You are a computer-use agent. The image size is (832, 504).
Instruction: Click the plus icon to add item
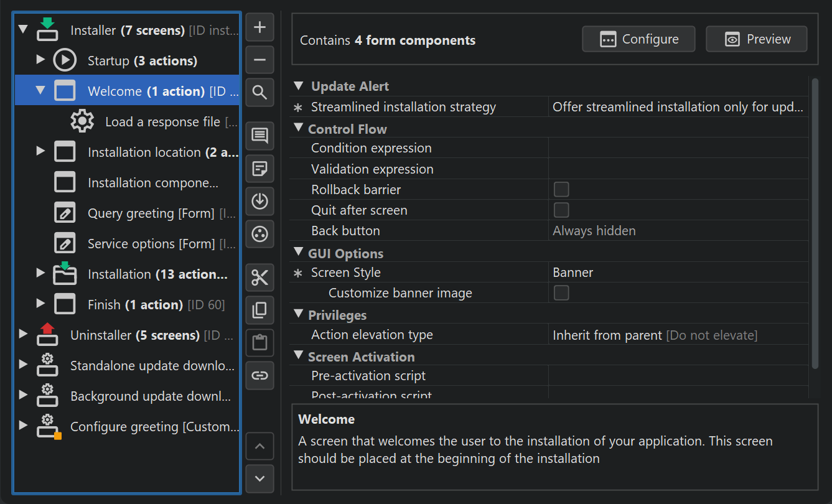click(260, 27)
